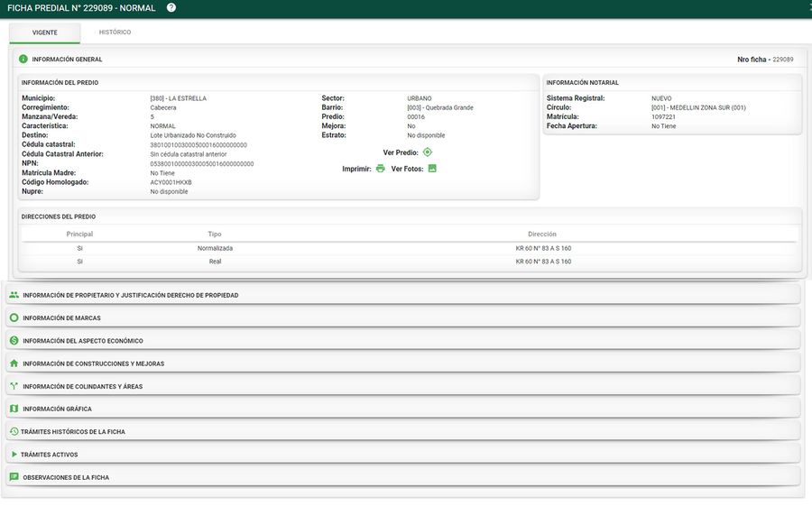Select the Real address row type

pos(215,262)
